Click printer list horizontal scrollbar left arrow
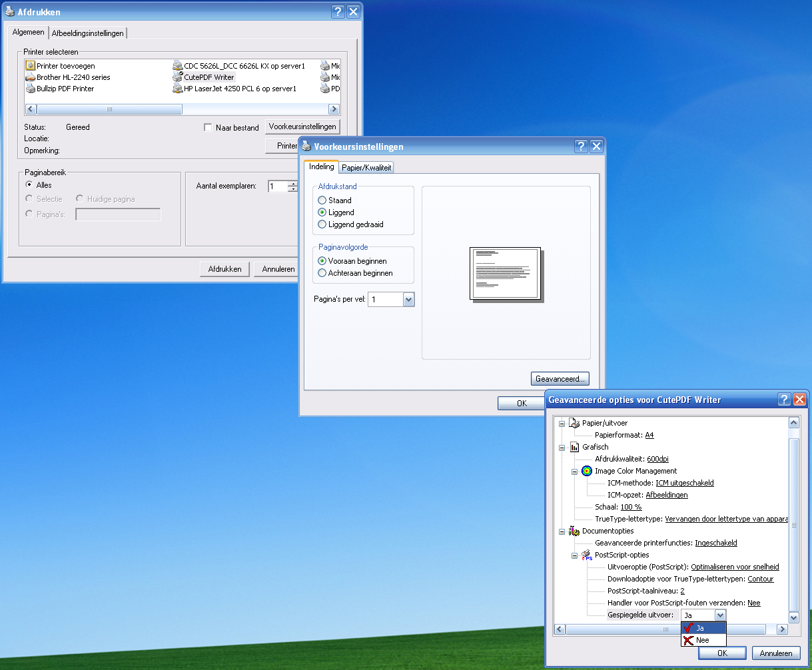 tap(30, 109)
